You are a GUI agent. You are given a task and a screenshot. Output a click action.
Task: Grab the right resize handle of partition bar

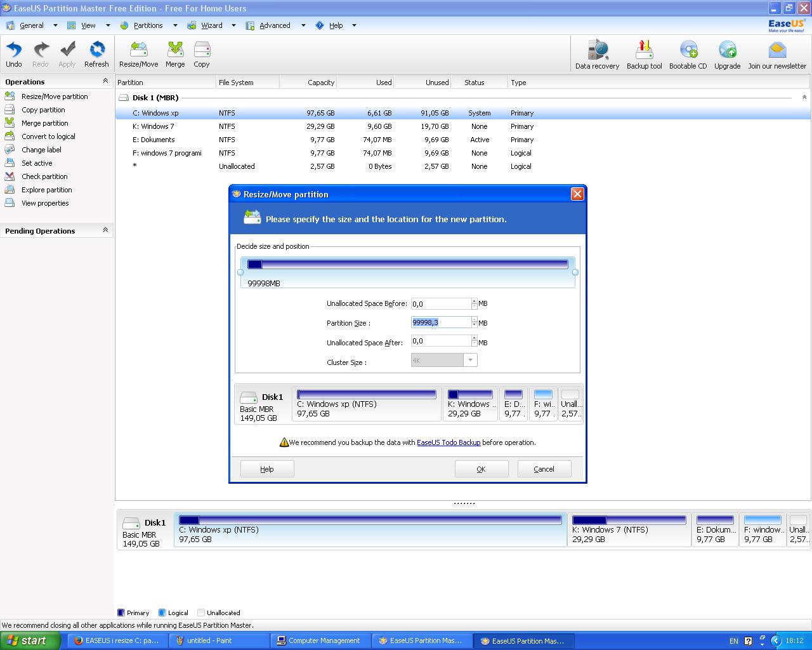click(575, 272)
